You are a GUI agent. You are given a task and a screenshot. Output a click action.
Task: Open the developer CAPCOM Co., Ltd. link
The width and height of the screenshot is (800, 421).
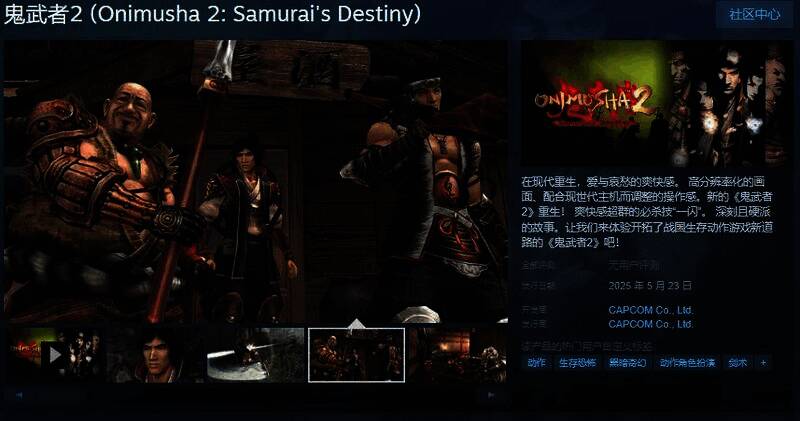coord(651,310)
